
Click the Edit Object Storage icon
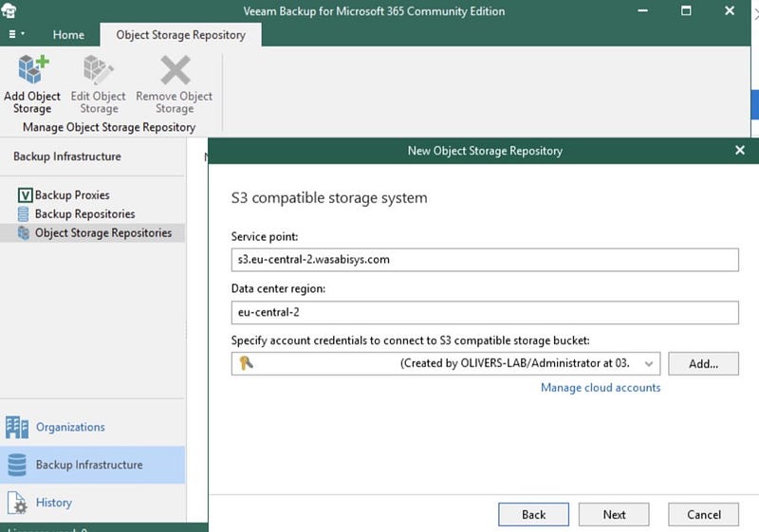click(99, 69)
